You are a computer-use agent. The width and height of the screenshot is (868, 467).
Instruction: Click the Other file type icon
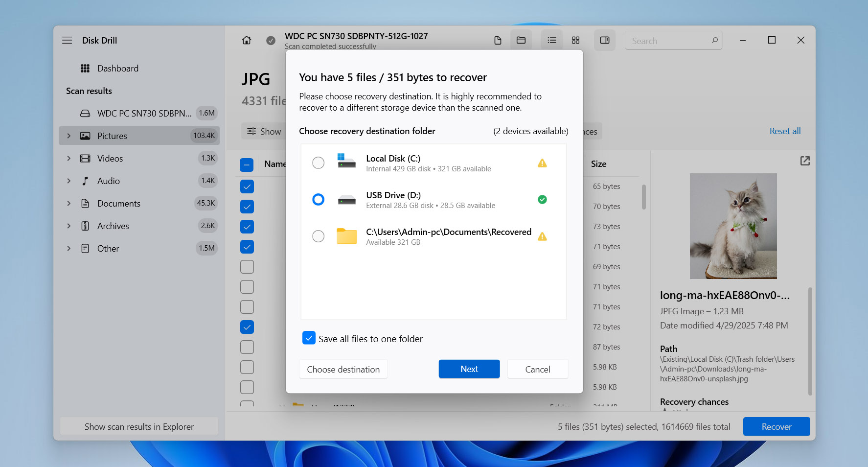tap(85, 248)
